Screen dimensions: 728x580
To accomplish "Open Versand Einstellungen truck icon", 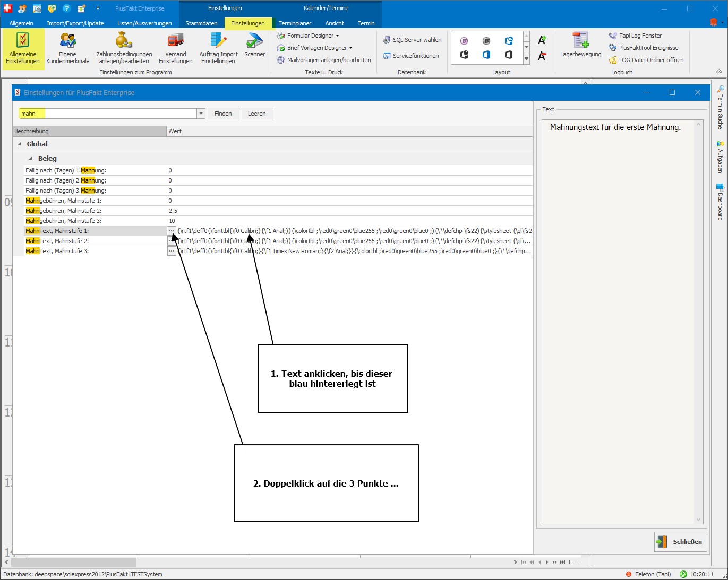I will pos(176,40).
